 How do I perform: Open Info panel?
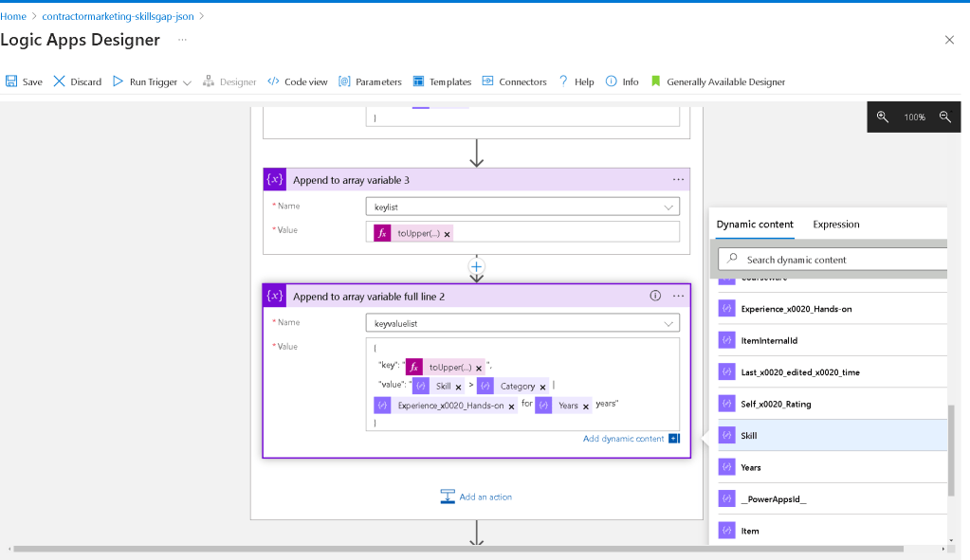(622, 81)
